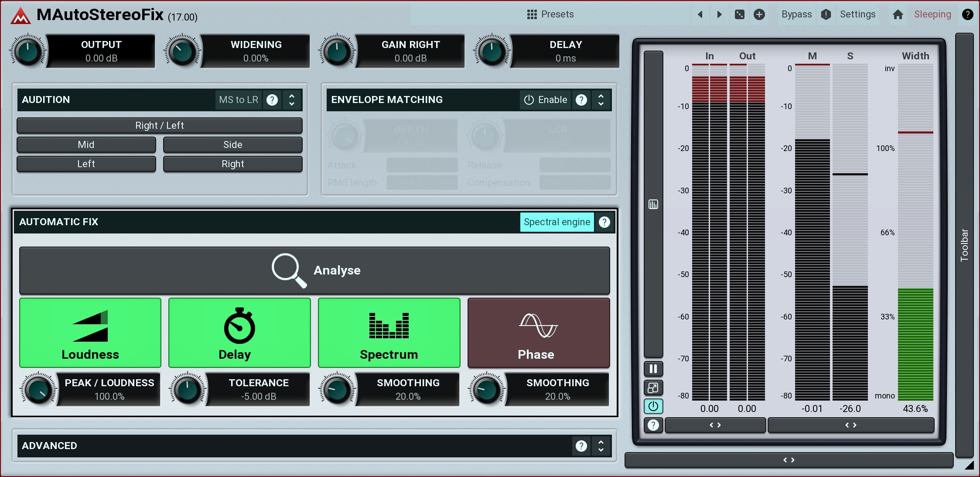Click the Widening knob
This screenshot has height=477, width=980.
[182, 51]
